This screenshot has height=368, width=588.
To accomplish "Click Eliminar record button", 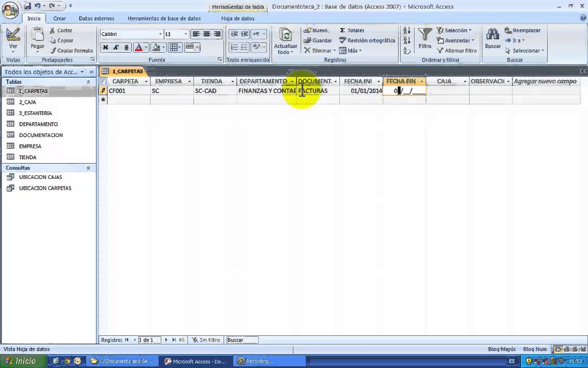I will [320, 50].
